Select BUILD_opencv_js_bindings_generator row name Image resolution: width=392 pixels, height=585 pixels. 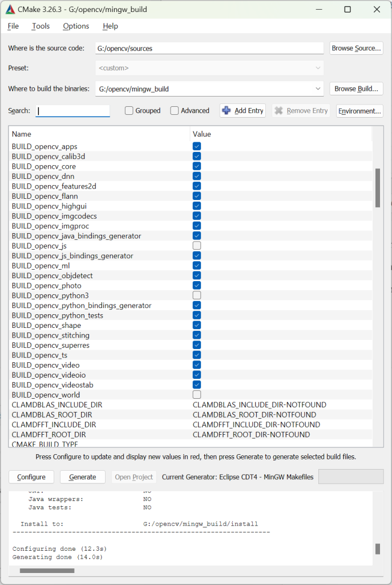(72, 255)
